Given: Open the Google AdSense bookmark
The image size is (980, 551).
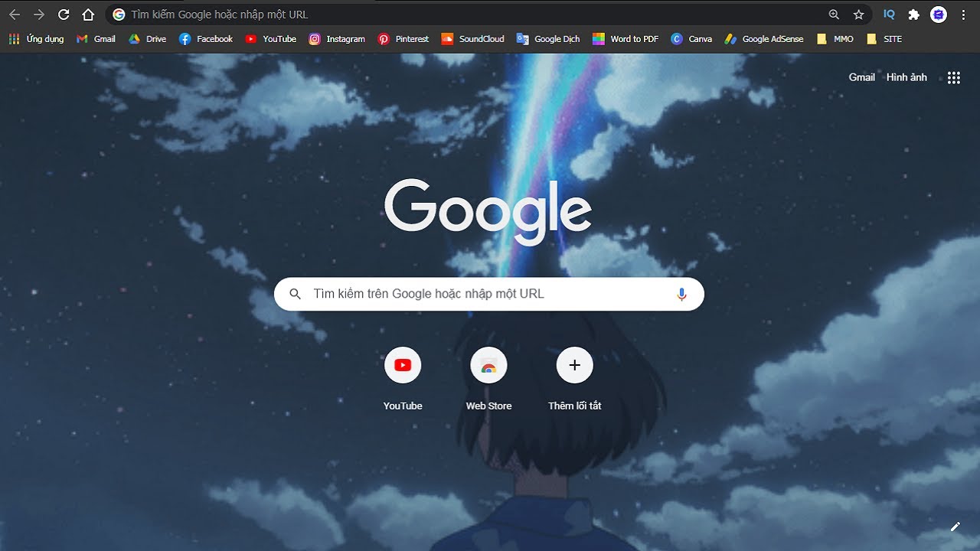Looking at the screenshot, I should (764, 39).
